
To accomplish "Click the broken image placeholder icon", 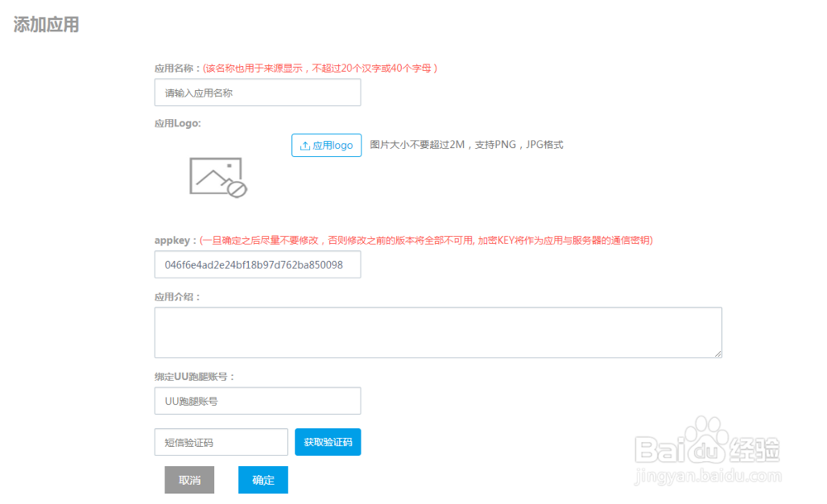I will coord(218,178).
